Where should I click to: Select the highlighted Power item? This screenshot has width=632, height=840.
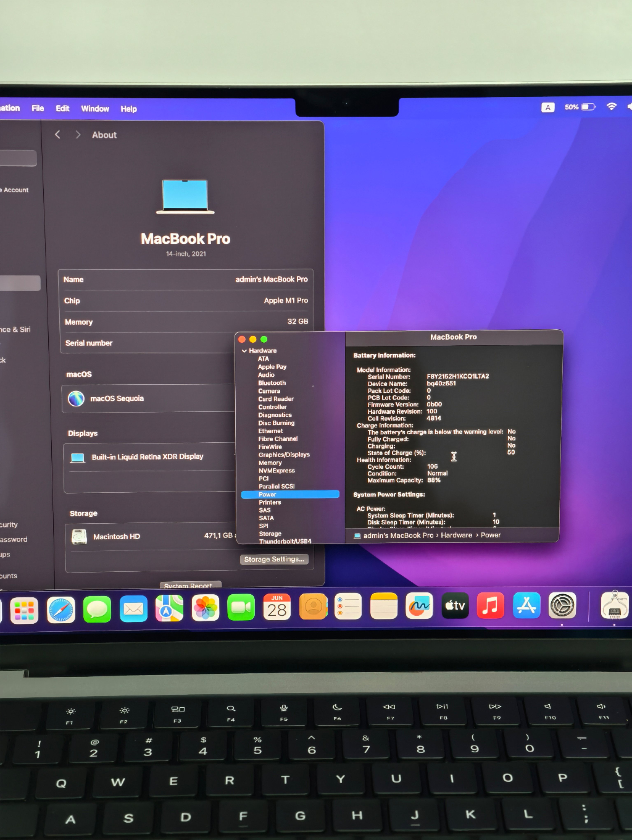(x=290, y=494)
